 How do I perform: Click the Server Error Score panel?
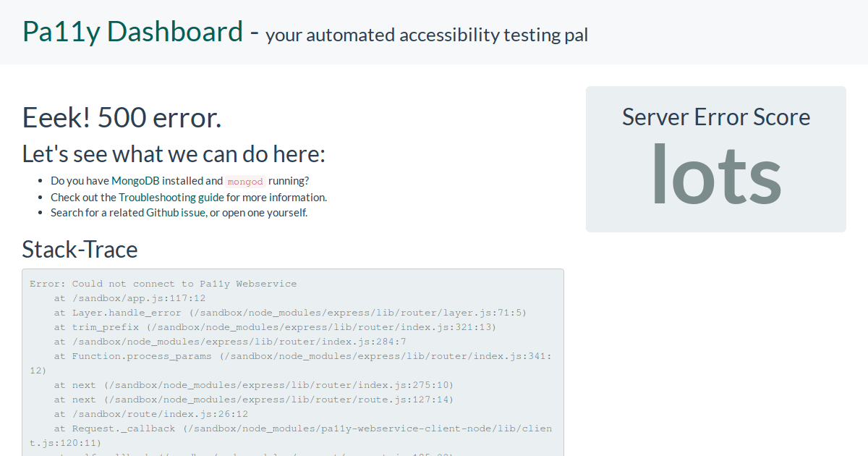[715, 159]
